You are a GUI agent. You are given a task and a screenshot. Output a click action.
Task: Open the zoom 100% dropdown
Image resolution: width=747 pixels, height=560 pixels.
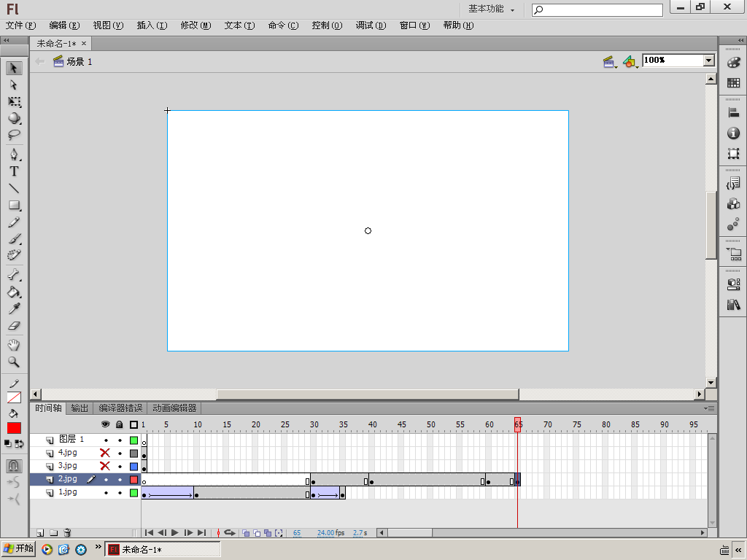point(709,61)
